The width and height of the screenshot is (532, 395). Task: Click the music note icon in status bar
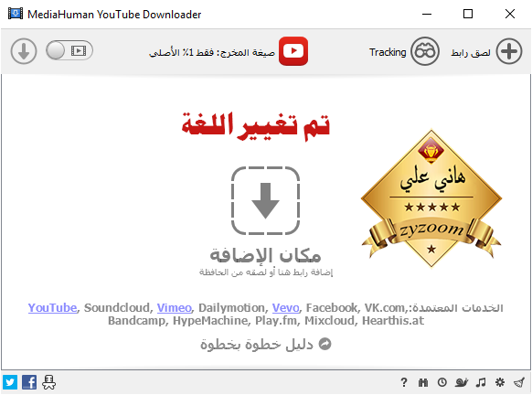[481, 382]
